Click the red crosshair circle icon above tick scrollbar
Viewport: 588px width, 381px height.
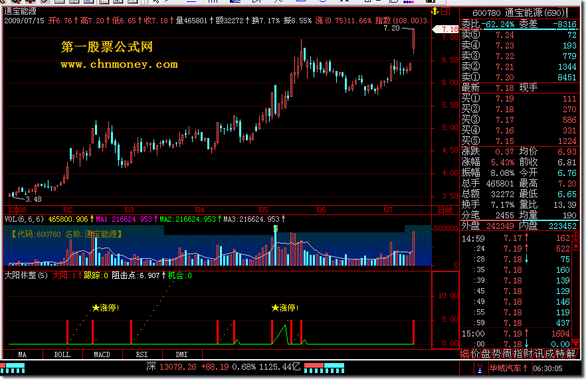pyautogui.click(x=576, y=236)
